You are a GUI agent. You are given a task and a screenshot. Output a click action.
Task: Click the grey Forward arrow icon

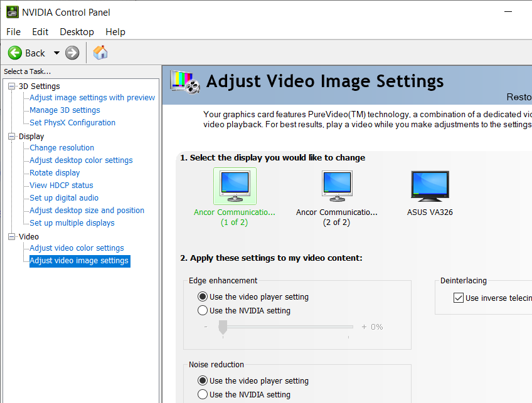tap(72, 53)
